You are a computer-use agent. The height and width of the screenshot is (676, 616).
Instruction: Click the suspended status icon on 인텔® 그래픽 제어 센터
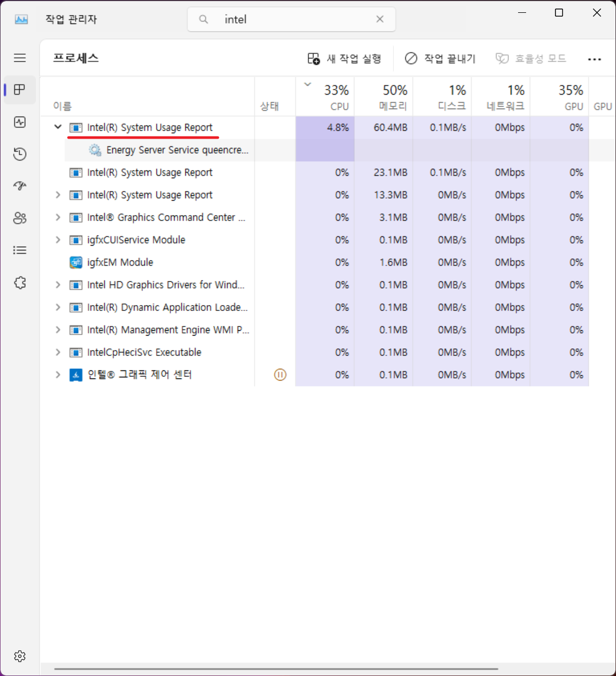point(280,375)
